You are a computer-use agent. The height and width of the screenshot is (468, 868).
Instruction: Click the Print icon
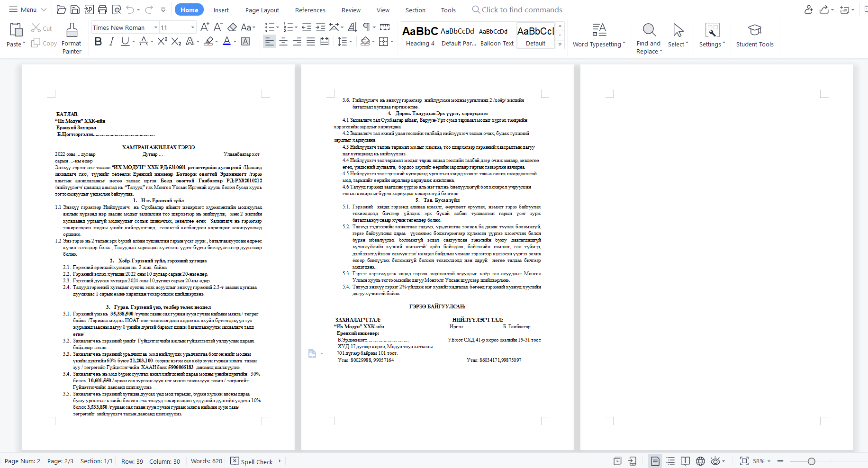[x=102, y=9]
